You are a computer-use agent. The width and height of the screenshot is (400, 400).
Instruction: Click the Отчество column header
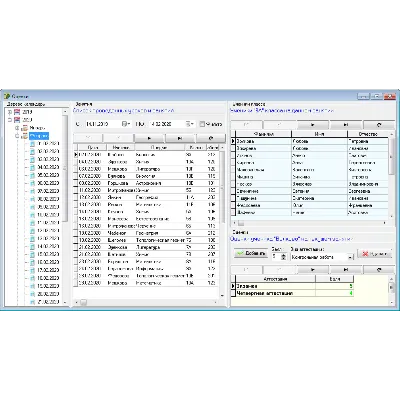click(368, 134)
